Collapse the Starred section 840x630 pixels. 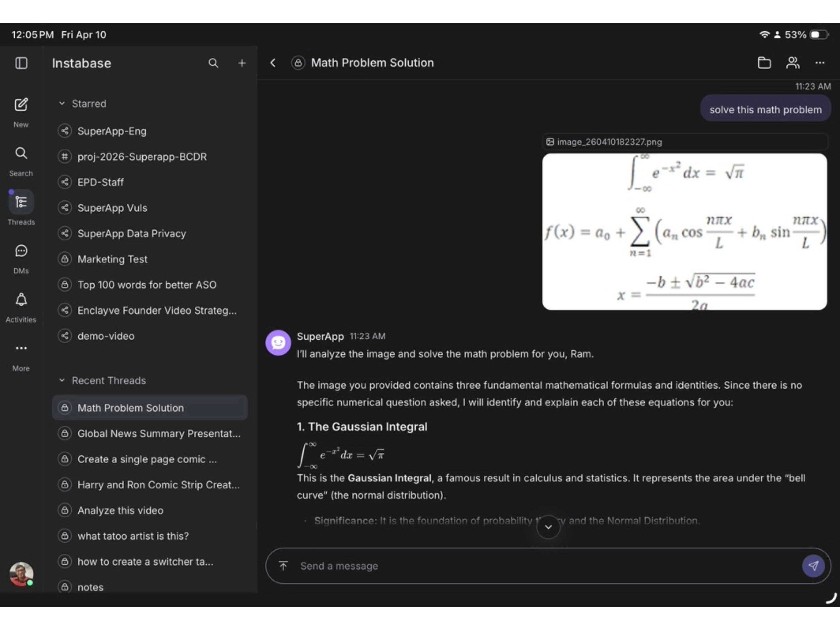click(62, 103)
